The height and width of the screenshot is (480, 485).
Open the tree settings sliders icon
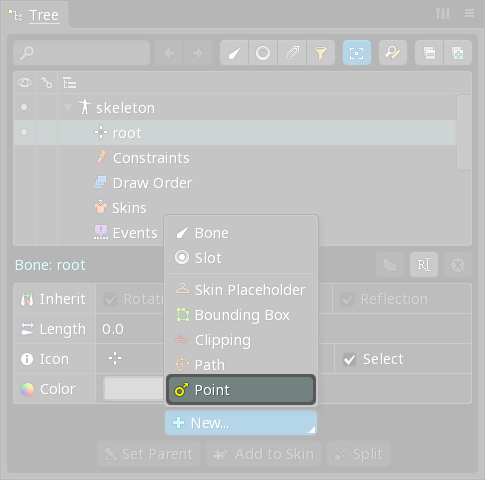(443, 14)
